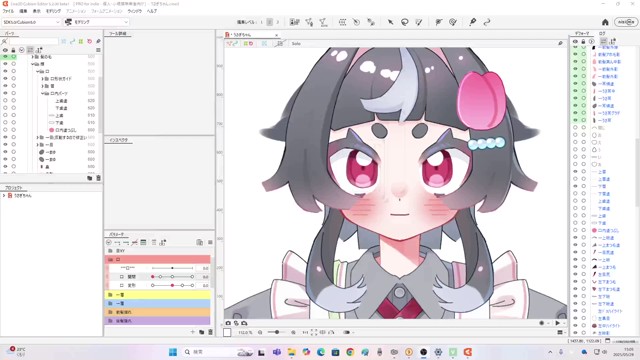Viewport: 640px width, 360px height.
Task: Click the nizima button in the top right
Action: pyautogui.click(x=627, y=22)
